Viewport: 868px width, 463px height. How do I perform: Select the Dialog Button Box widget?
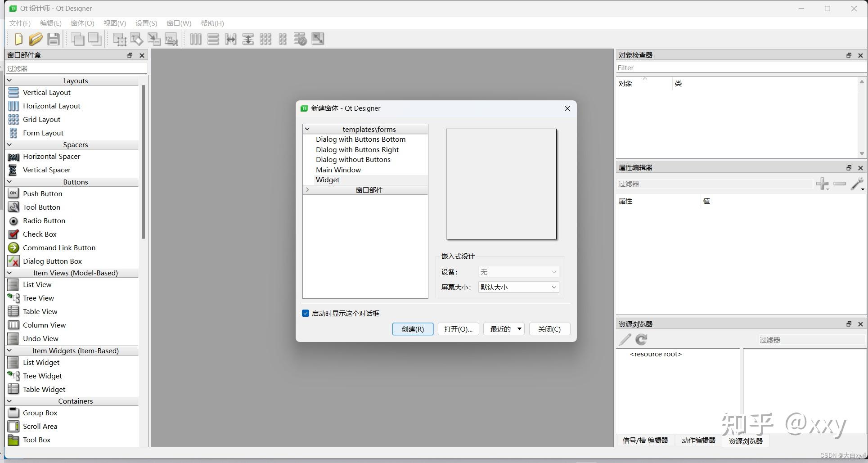coord(52,261)
